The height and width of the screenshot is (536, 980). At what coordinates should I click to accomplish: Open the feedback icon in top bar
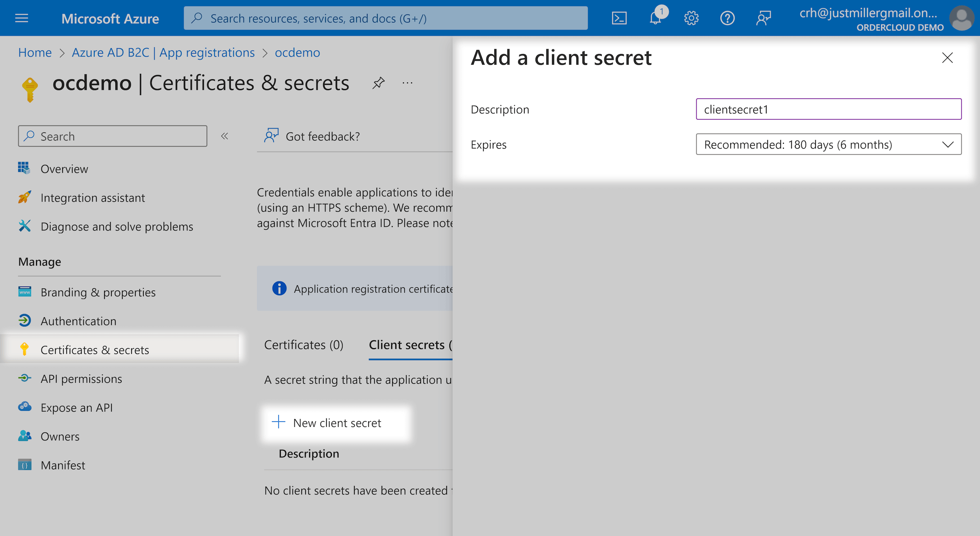[763, 18]
